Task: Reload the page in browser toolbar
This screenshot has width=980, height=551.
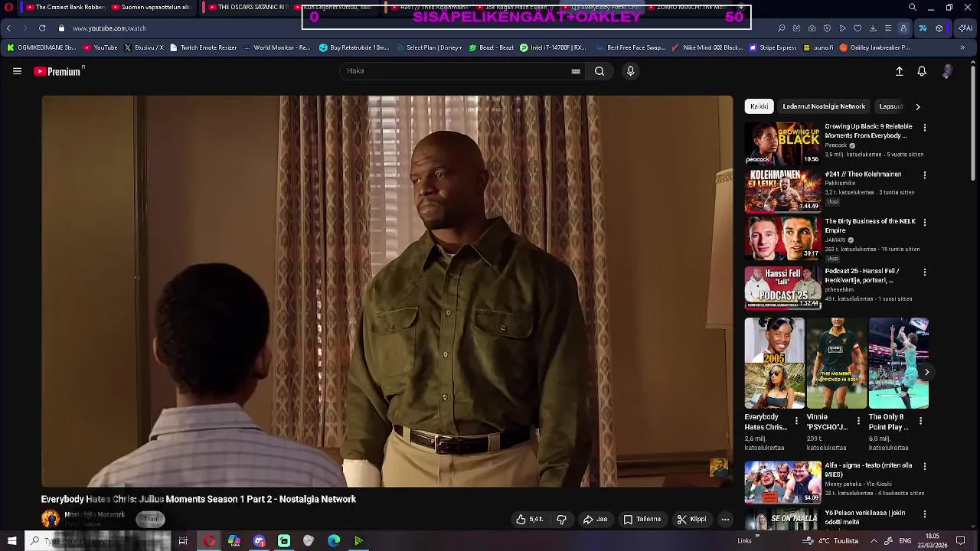Action: coord(42,28)
